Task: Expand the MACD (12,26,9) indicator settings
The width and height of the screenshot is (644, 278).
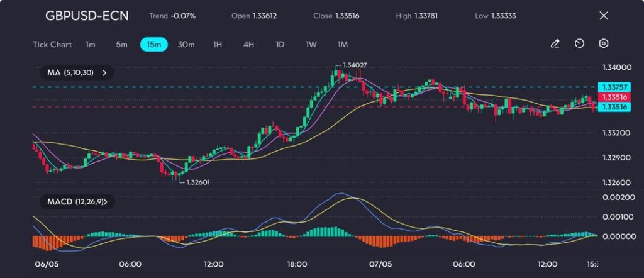Action: pyautogui.click(x=76, y=202)
